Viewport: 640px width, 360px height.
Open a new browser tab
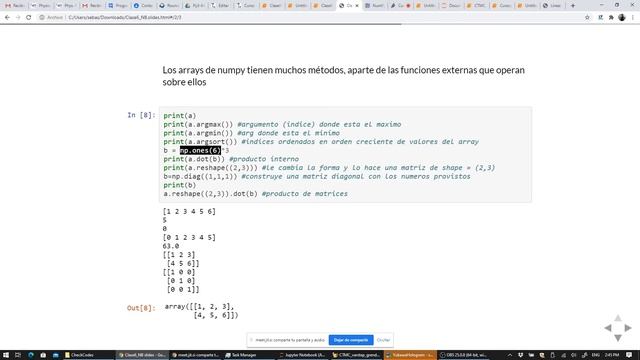pos(573,6)
